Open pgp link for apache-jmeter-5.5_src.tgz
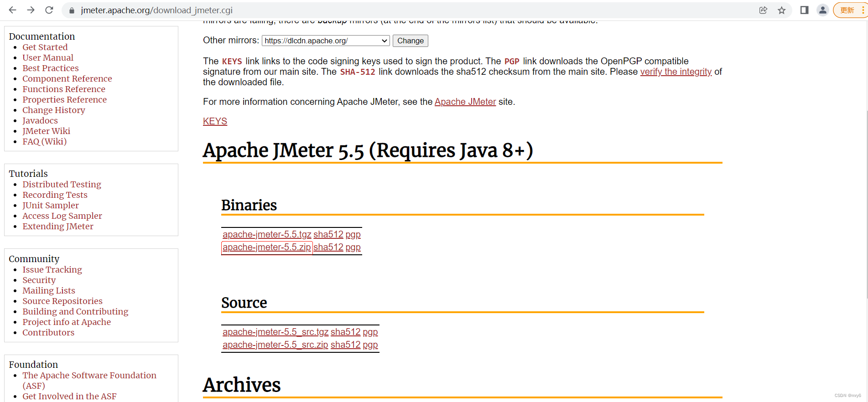The height and width of the screenshot is (402, 868). coord(370,332)
